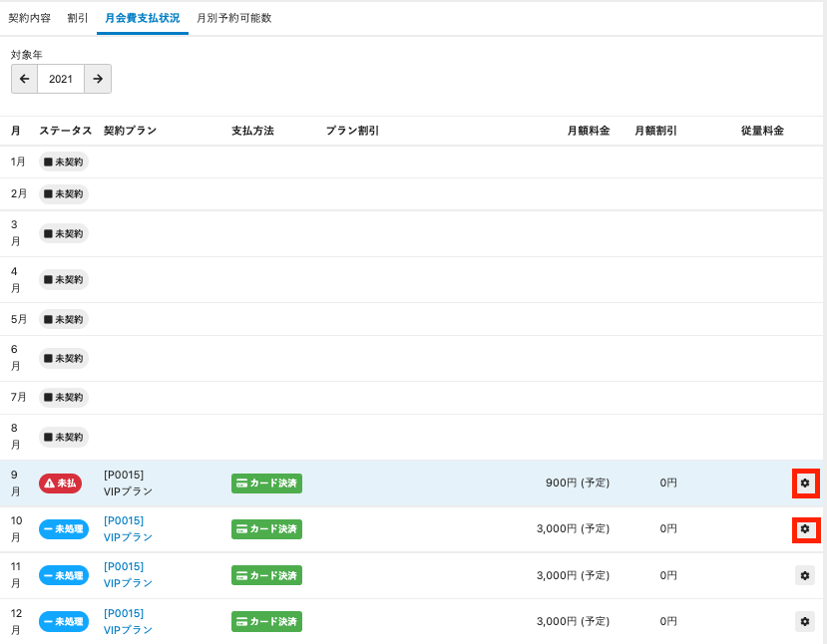Click October's 未処理 status badge
Screen dimensions: 827x644
pos(64,529)
